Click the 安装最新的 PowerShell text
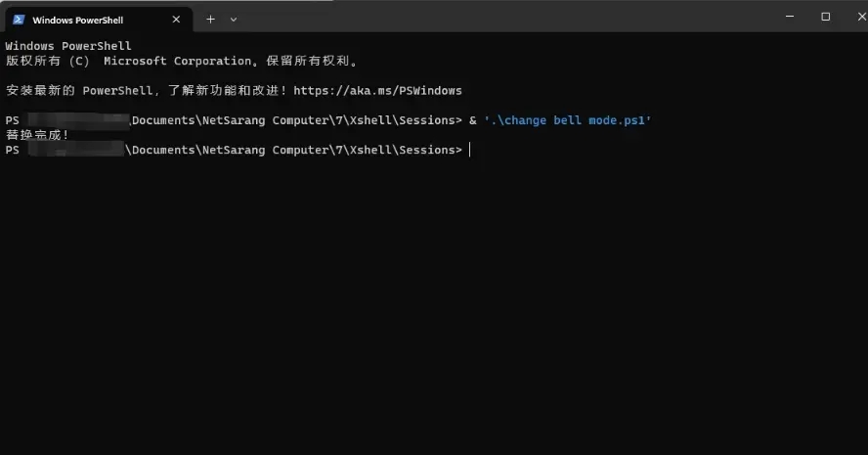 78,90
